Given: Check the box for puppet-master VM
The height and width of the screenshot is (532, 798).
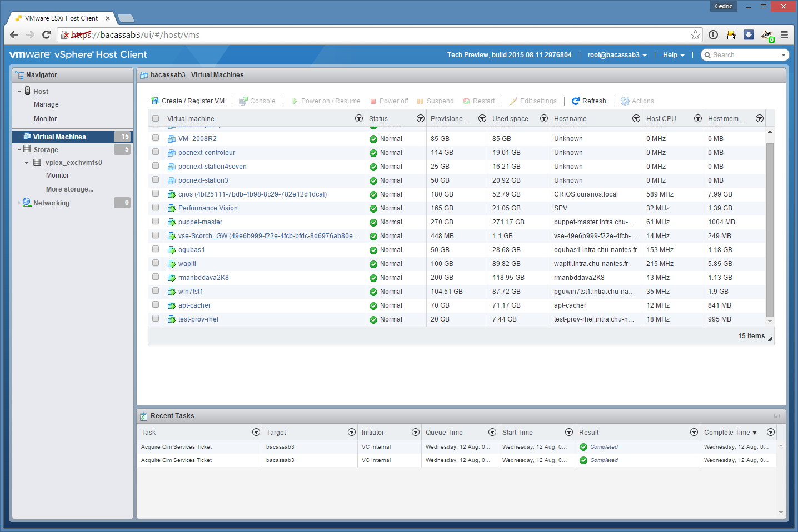Looking at the screenshot, I should tap(156, 222).
